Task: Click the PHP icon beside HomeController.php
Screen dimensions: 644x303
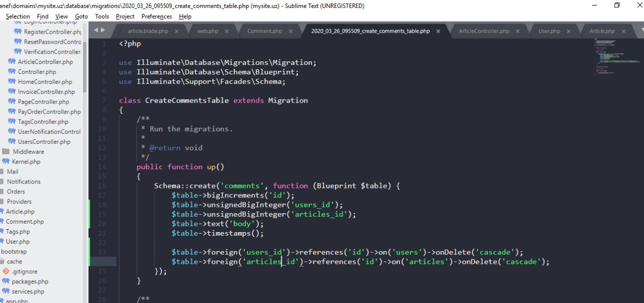Action: coord(12,82)
